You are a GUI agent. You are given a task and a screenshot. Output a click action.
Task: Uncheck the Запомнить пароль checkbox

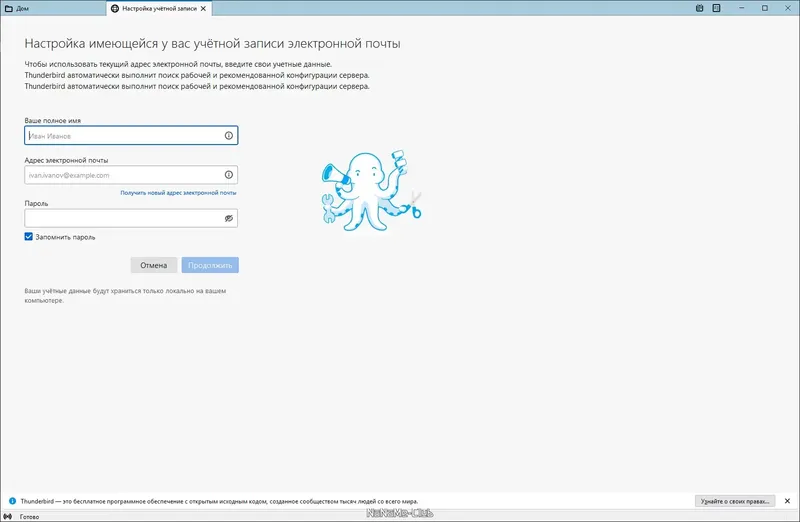[x=29, y=237]
